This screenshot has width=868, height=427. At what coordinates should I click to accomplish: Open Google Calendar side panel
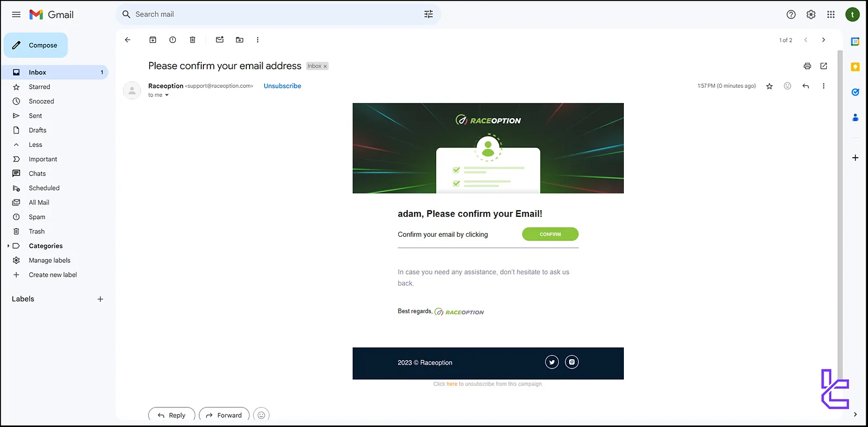tap(855, 42)
